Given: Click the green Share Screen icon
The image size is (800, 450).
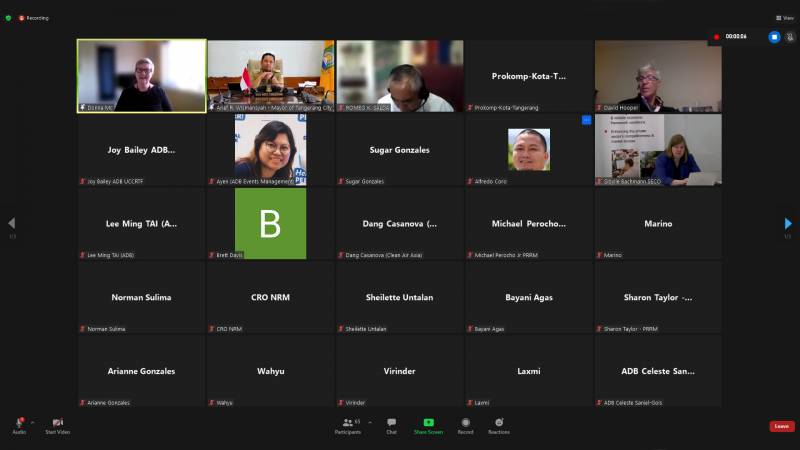Looking at the screenshot, I should pos(428,424).
